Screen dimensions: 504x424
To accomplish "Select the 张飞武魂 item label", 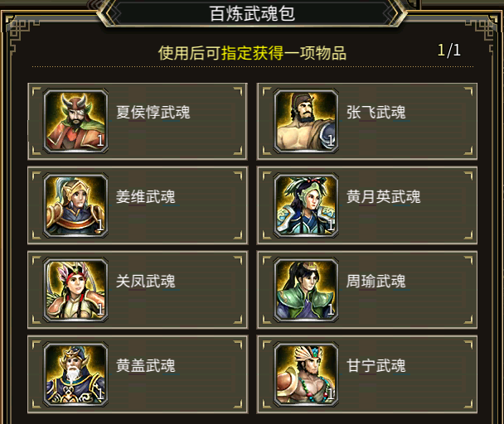I will pyautogui.click(x=376, y=113).
